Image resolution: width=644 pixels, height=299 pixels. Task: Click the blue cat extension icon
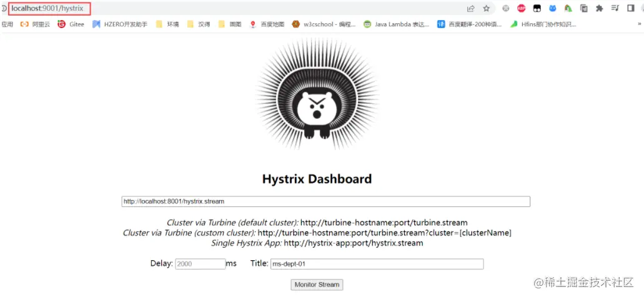(x=552, y=8)
